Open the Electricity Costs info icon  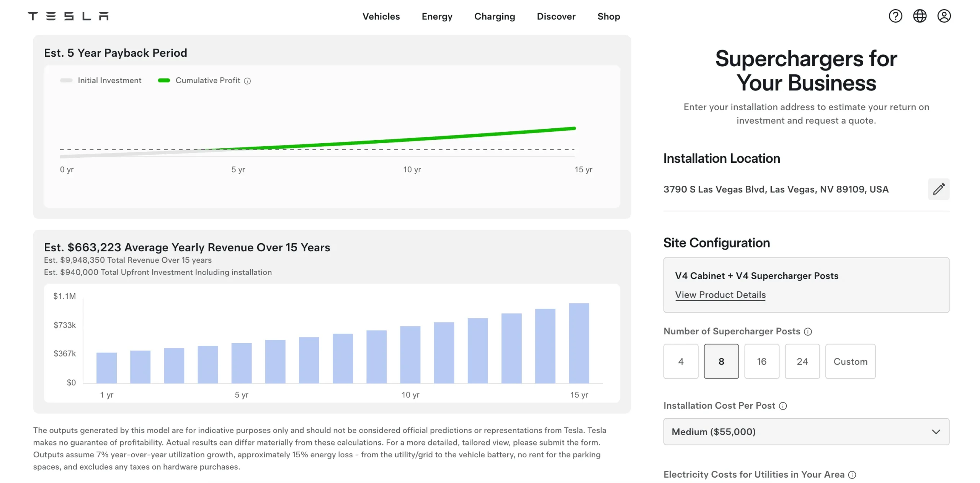coord(851,475)
